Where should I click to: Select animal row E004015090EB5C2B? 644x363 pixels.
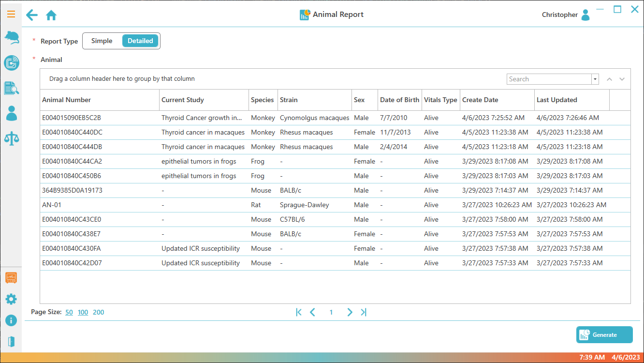tap(335, 118)
